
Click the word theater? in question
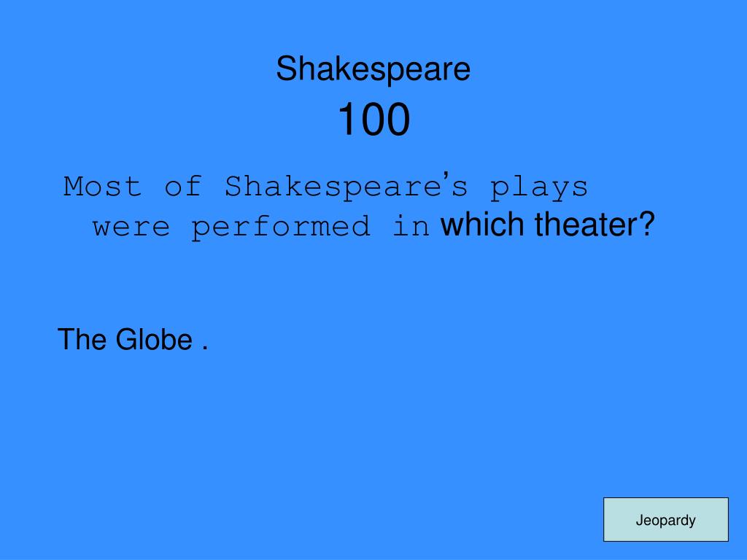[595, 224]
